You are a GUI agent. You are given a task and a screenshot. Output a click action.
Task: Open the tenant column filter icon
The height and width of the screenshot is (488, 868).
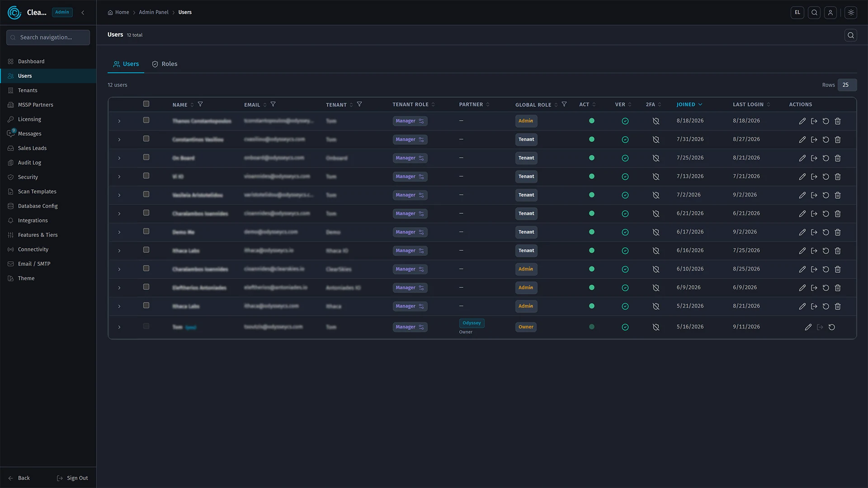(359, 104)
